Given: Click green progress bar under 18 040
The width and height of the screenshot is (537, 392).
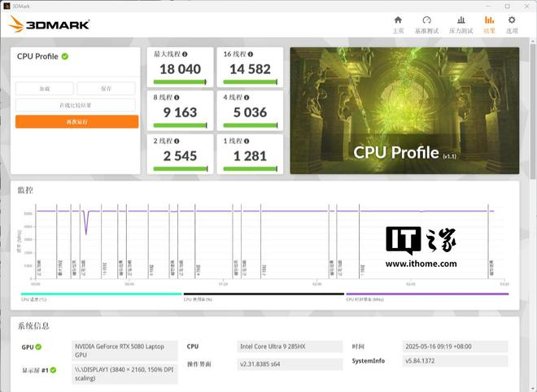Looking at the screenshot, I should point(180,82).
